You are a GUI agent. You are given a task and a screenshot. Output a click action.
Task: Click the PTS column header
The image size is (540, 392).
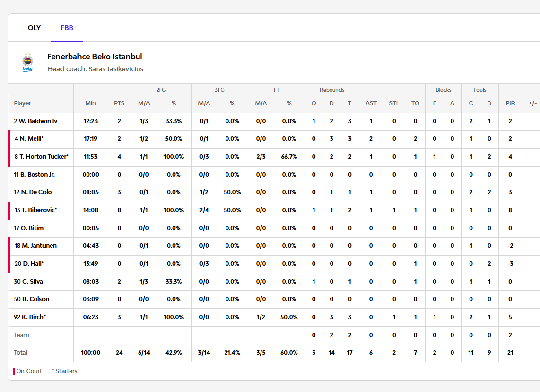tap(119, 103)
